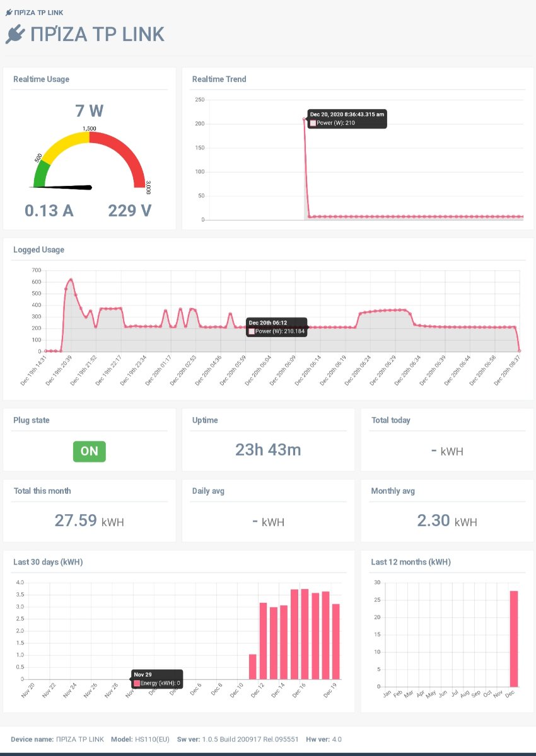536x756 pixels.
Task: Click the Uptime card heading
Action: [x=204, y=420]
